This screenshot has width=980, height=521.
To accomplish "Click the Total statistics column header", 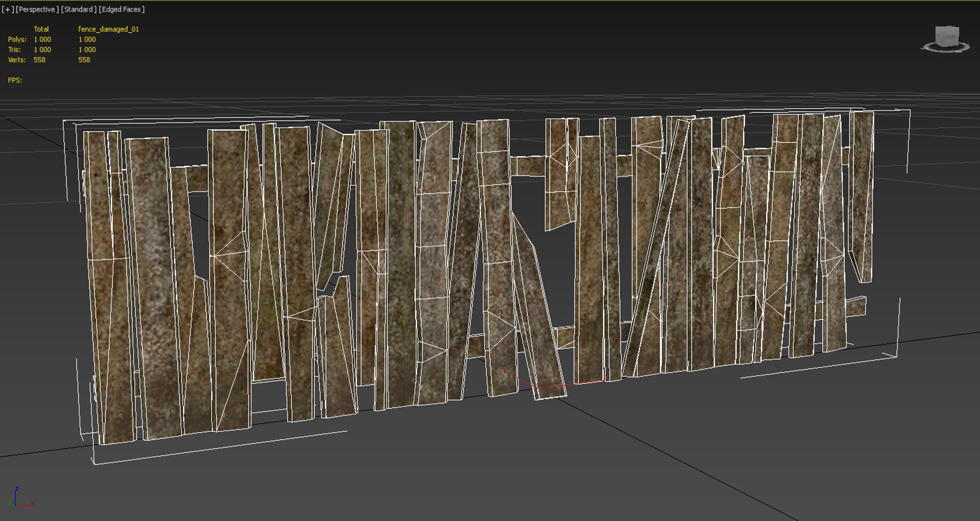I will point(41,29).
